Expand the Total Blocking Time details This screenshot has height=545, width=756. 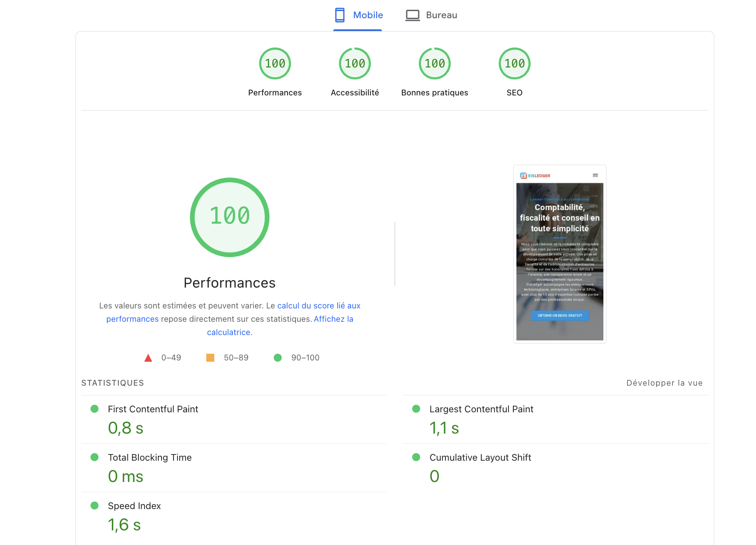point(150,457)
